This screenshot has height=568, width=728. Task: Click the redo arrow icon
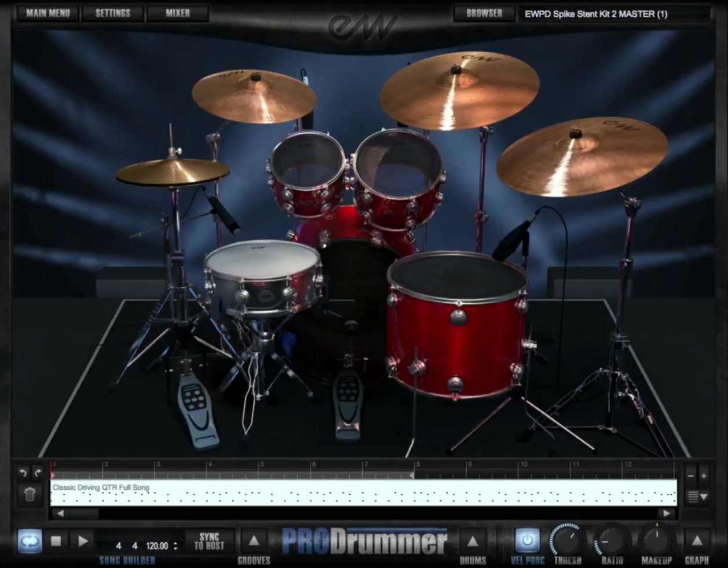38,473
